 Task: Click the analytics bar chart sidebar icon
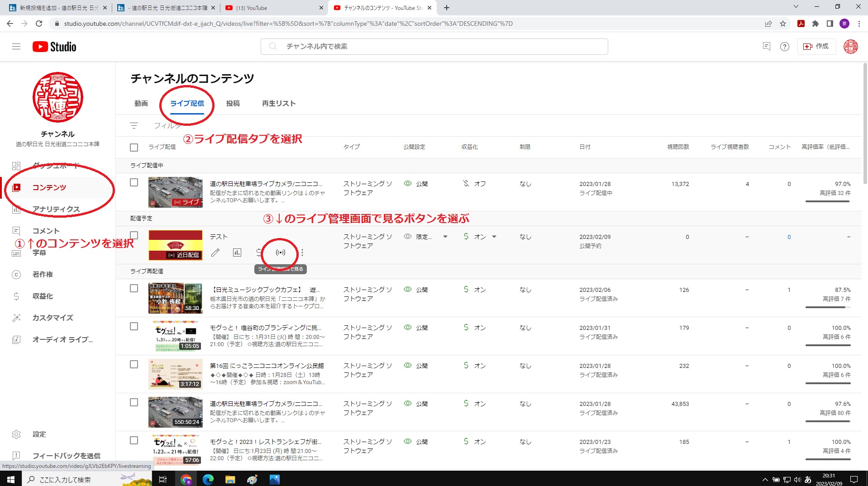tap(16, 209)
